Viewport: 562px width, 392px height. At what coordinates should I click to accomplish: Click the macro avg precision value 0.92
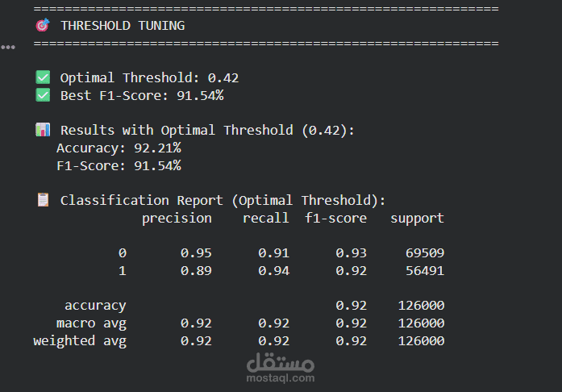tap(196, 323)
